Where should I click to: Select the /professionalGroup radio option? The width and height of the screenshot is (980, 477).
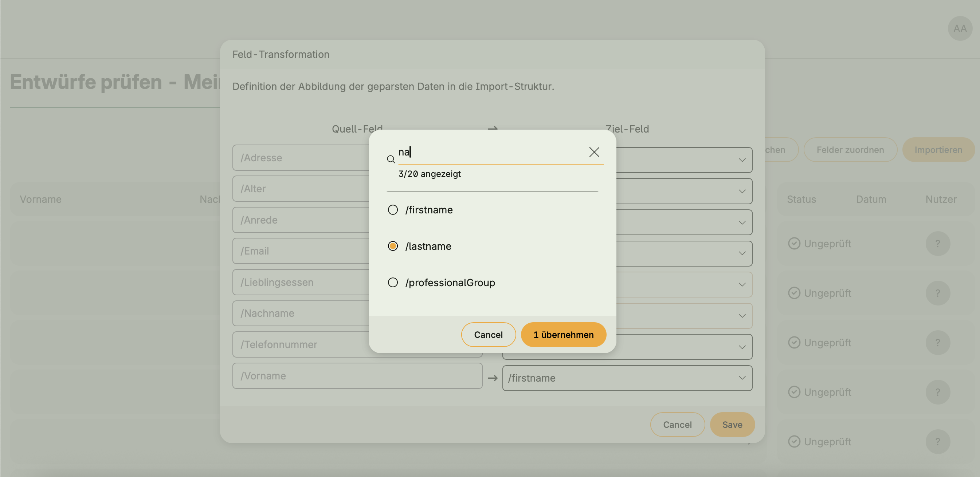coord(393,283)
